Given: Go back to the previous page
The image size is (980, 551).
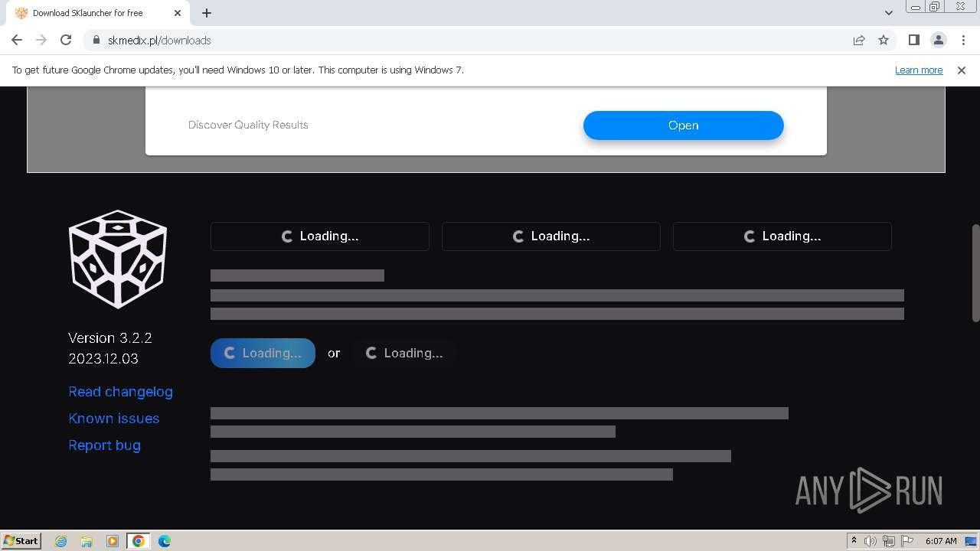Looking at the screenshot, I should click(17, 40).
